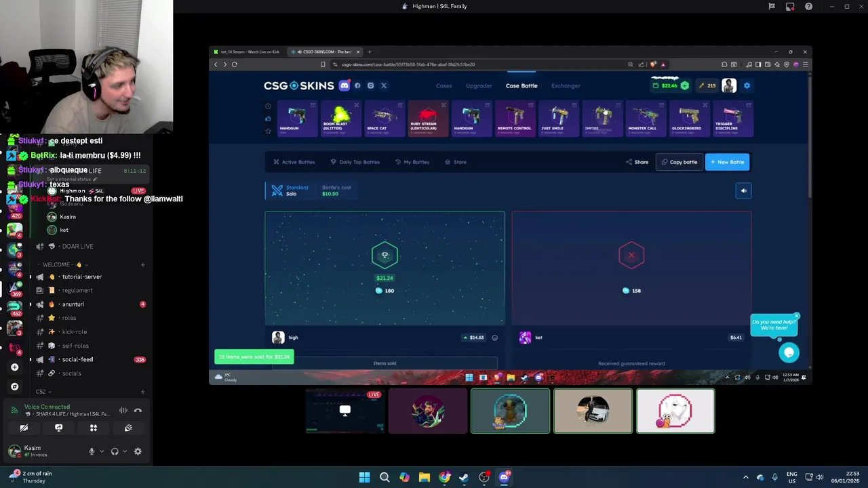Open Discord Activities launcher button
Viewport: 868px width, 488px height.
(94, 428)
